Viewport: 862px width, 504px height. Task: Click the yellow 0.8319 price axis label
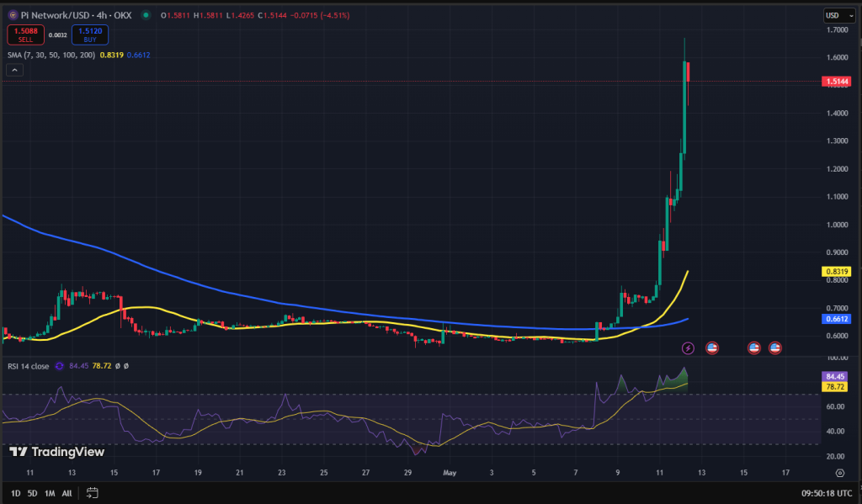tap(837, 271)
